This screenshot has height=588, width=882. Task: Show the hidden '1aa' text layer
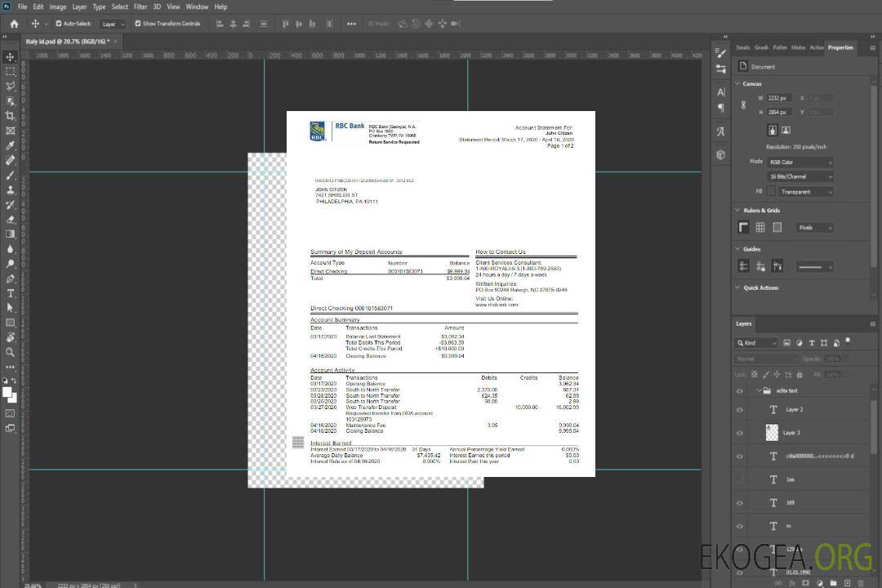tap(740, 479)
